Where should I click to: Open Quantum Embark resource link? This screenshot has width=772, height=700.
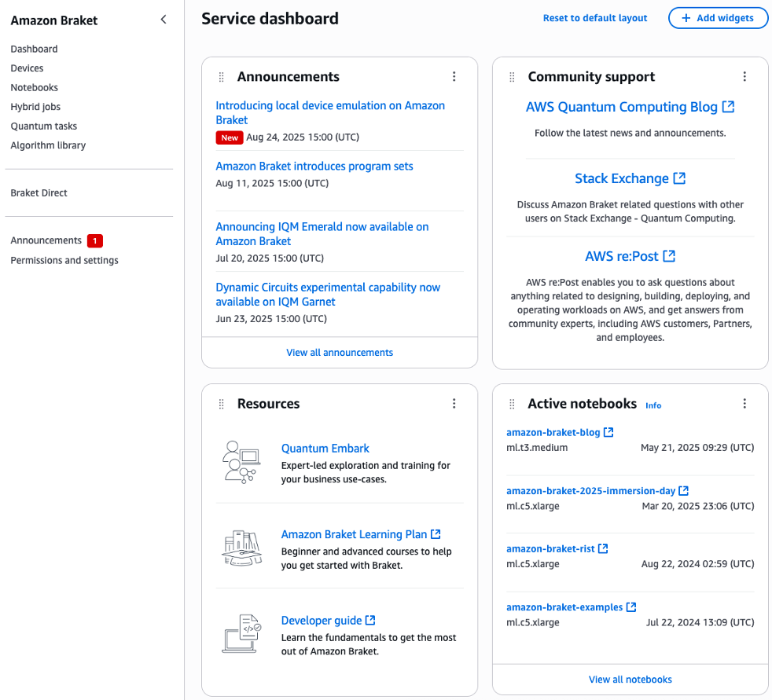click(x=325, y=448)
